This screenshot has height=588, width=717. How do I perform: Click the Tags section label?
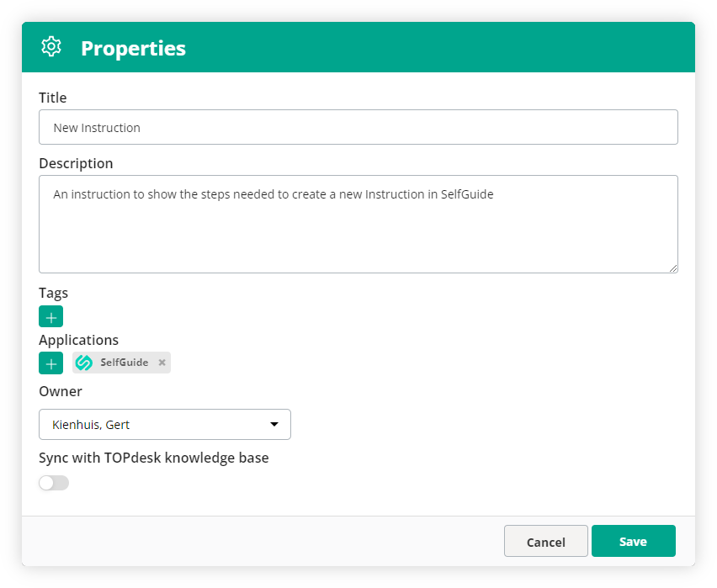click(53, 293)
